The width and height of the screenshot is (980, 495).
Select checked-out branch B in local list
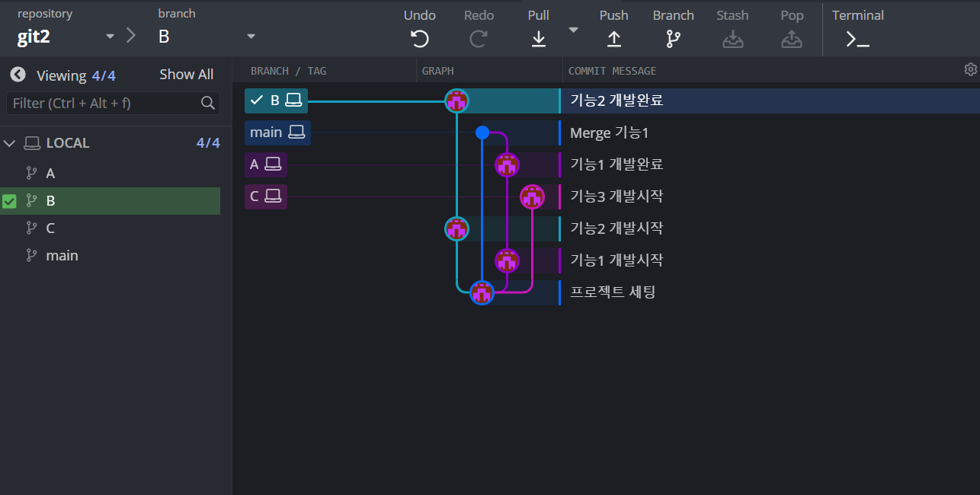110,201
